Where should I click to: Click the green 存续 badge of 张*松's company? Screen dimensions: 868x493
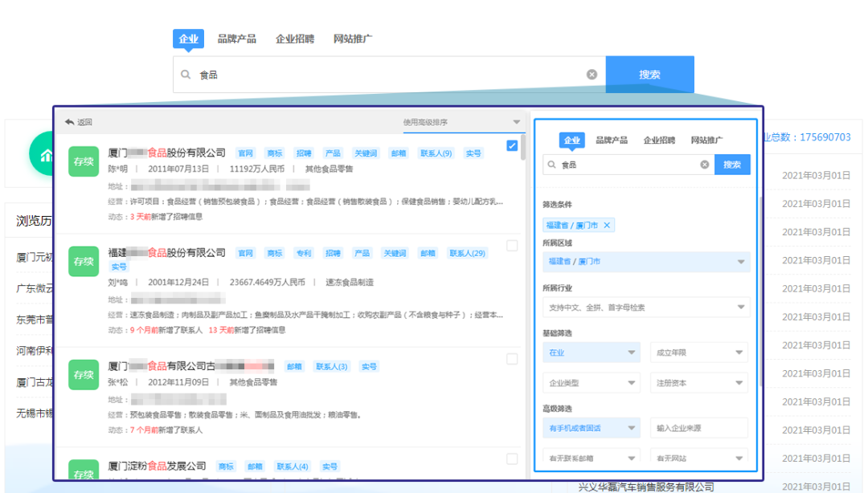84,375
